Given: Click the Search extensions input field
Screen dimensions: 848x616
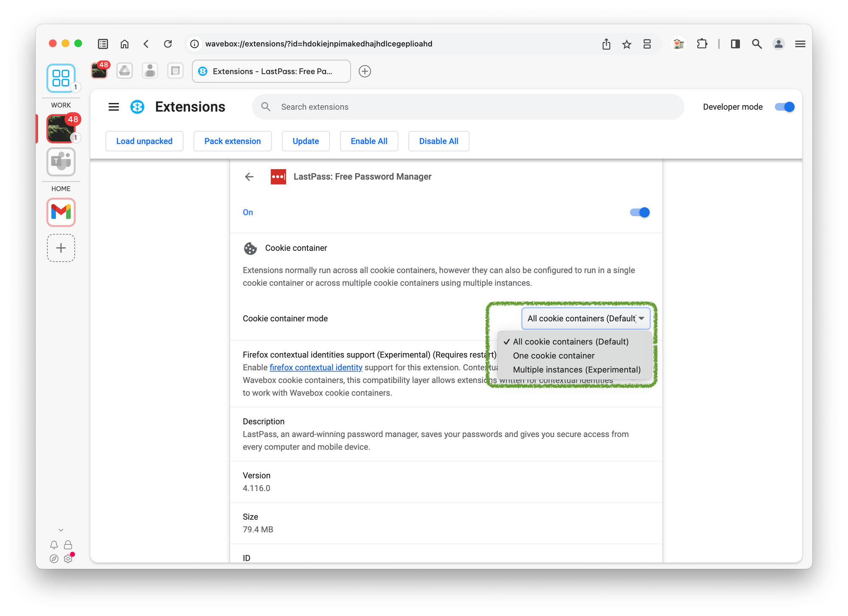Looking at the screenshot, I should [468, 106].
